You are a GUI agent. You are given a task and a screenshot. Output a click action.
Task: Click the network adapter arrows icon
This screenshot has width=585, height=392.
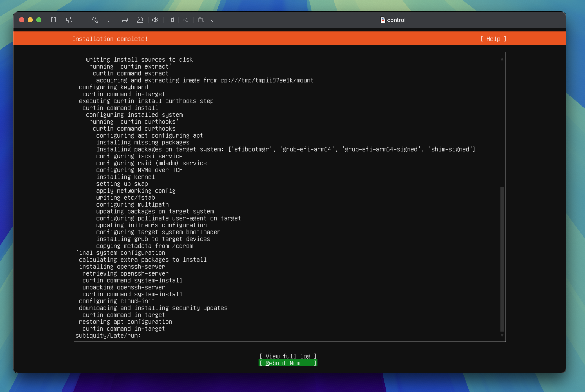pos(110,20)
